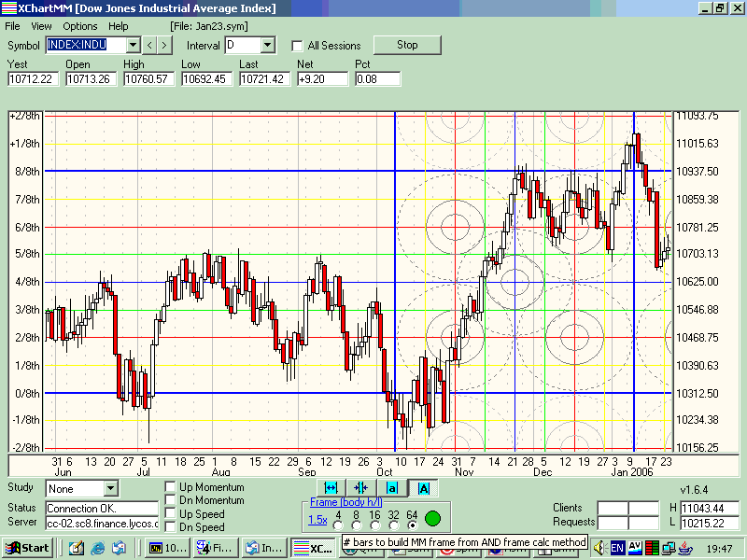The image size is (747, 560).
Task: Enable the All Sessions checkbox
Action: coord(297,46)
